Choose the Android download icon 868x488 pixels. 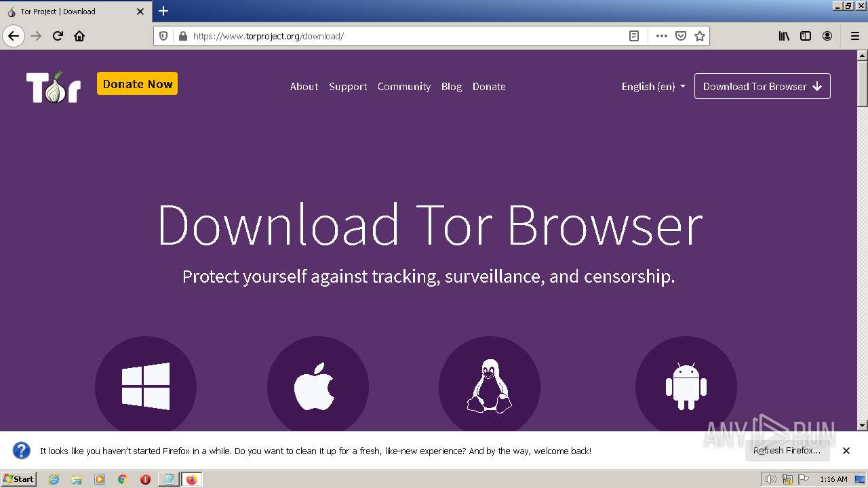click(x=686, y=386)
